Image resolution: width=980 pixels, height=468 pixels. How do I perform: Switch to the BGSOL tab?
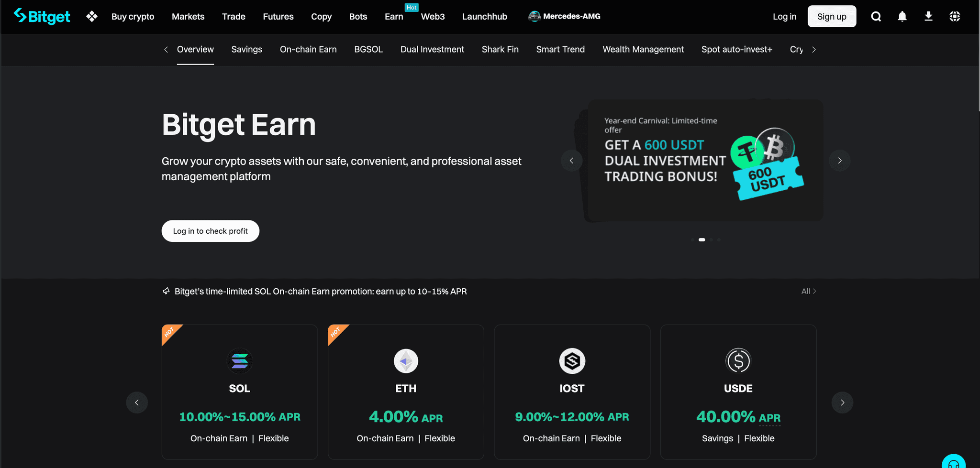pos(368,49)
